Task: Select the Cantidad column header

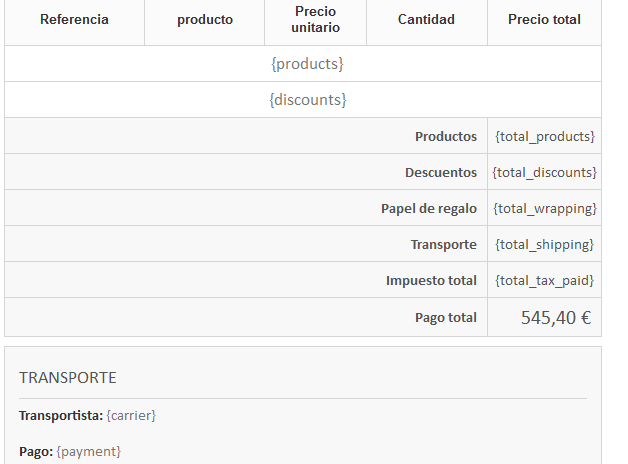Action: pyautogui.click(x=426, y=20)
